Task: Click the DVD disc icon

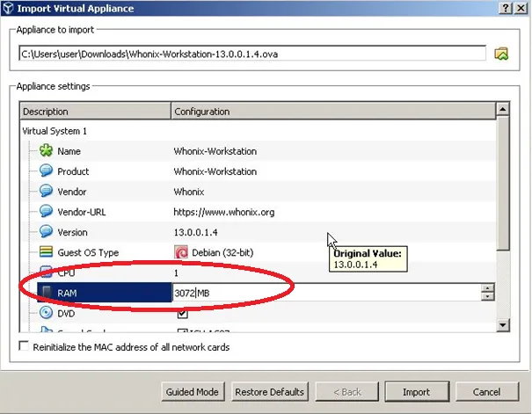Action: pyautogui.click(x=46, y=313)
